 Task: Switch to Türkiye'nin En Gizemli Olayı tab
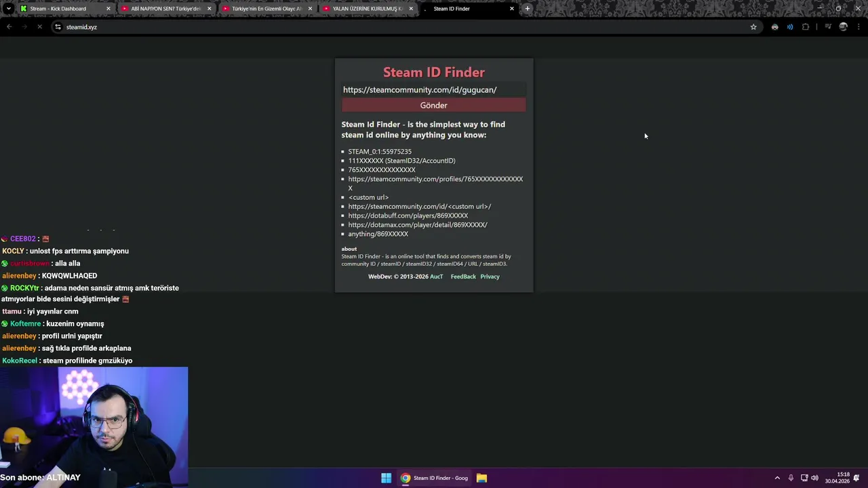[267, 9]
